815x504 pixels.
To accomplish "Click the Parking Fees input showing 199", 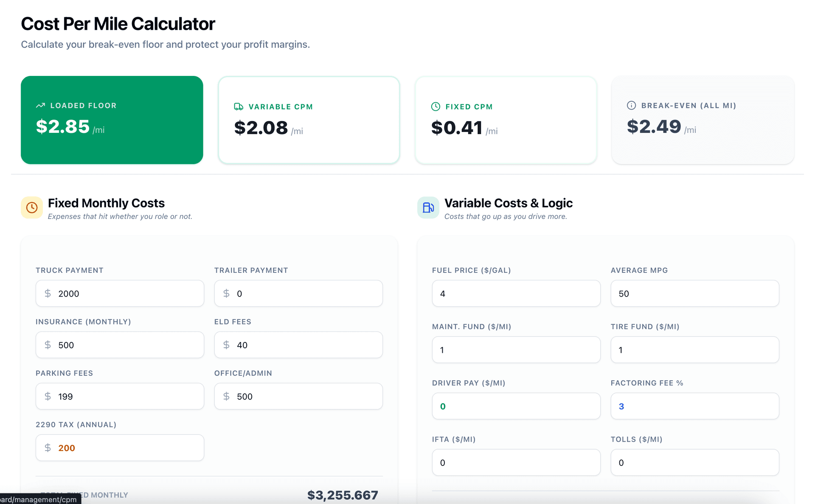I will click(x=120, y=396).
